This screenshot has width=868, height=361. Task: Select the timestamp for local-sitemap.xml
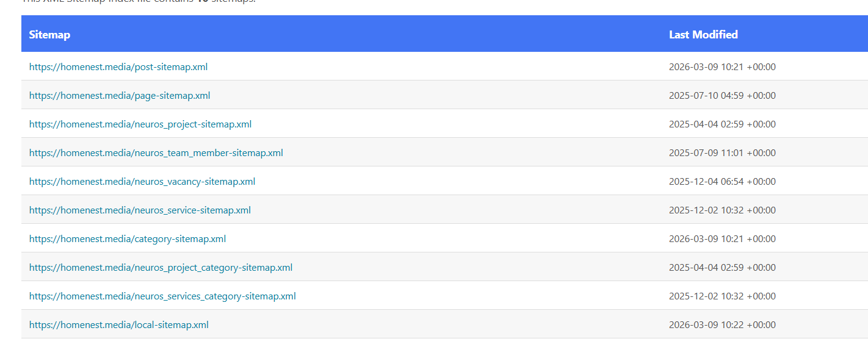tap(722, 324)
